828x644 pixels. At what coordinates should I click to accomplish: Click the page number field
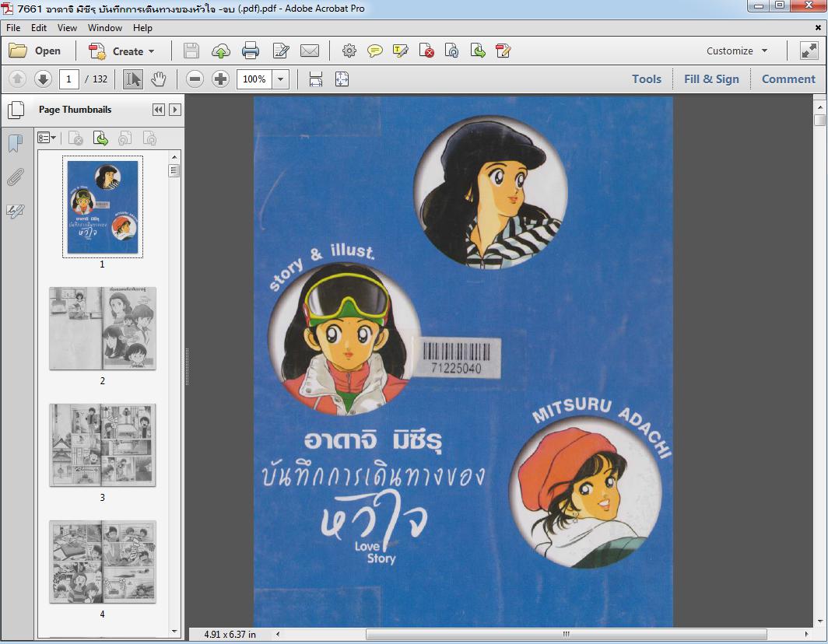68,79
